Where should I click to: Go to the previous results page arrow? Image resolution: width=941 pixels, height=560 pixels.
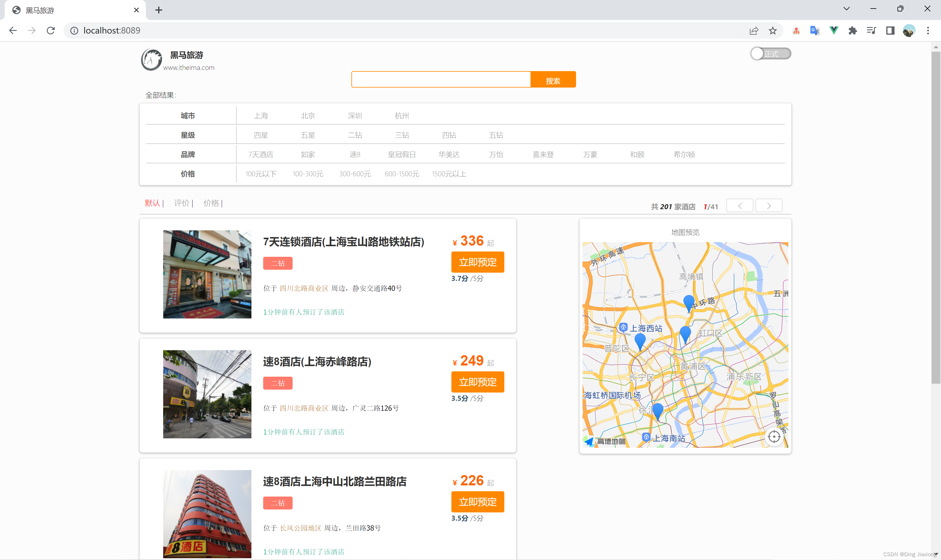739,206
